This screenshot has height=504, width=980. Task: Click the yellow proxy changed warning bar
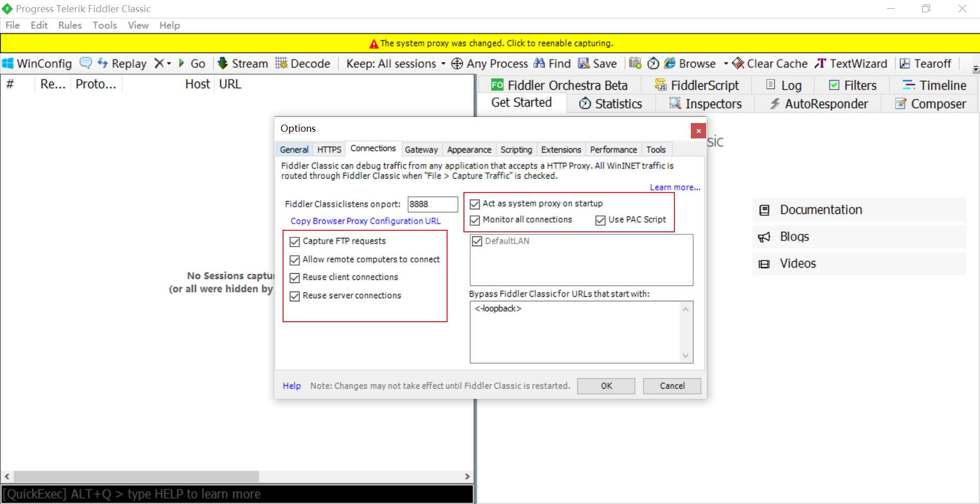tap(490, 43)
